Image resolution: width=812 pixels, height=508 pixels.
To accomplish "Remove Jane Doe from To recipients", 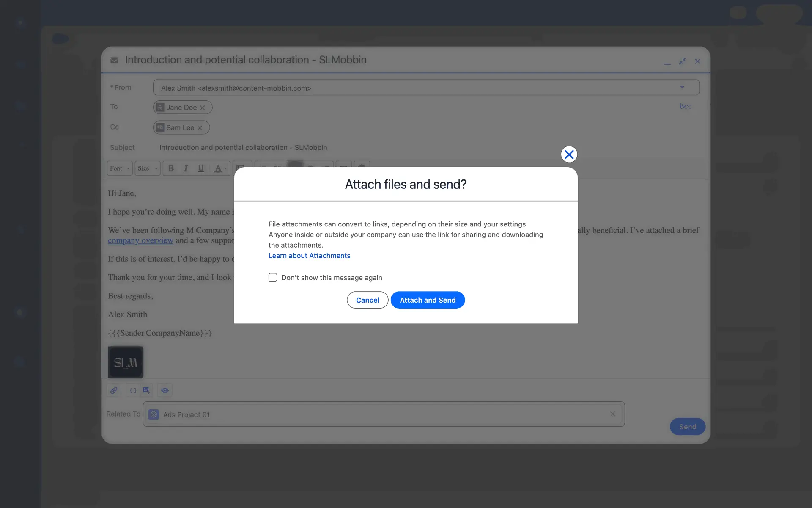I will pyautogui.click(x=203, y=108).
